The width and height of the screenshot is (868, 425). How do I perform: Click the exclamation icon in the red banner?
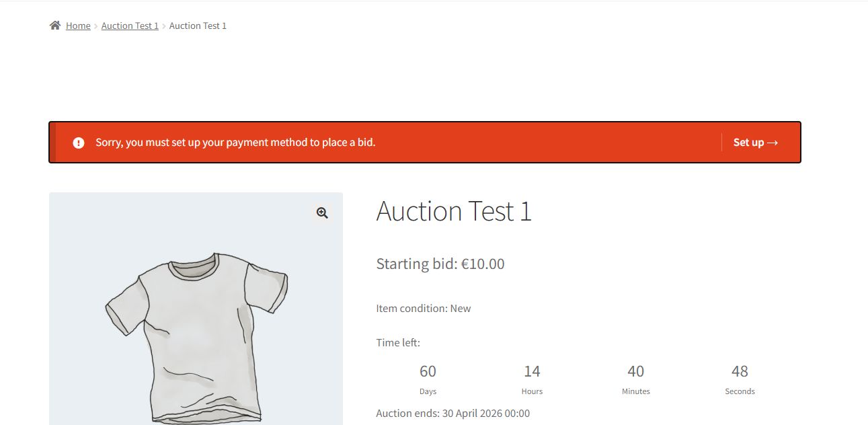pos(79,143)
